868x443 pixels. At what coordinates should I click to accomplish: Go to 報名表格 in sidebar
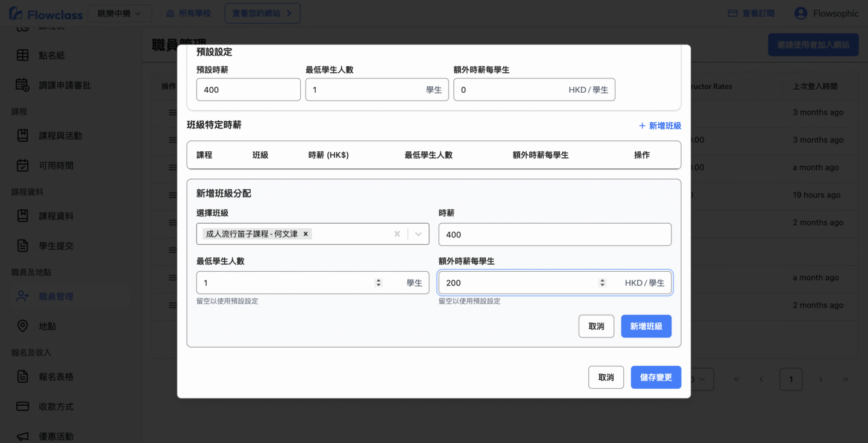[56, 377]
